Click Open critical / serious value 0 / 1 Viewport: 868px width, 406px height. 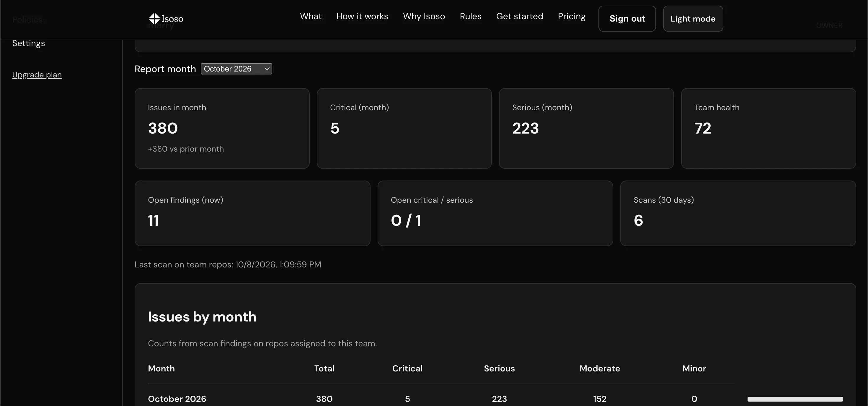[406, 220]
